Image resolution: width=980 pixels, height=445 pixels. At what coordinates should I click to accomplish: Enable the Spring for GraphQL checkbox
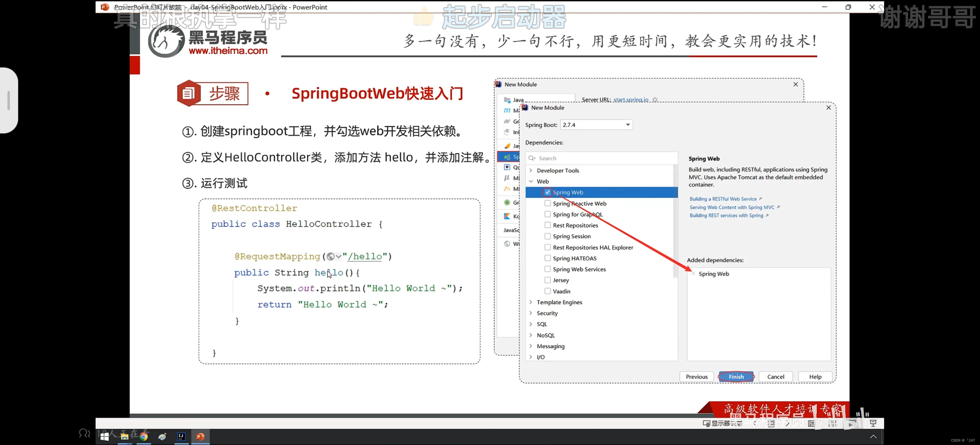[x=548, y=214]
